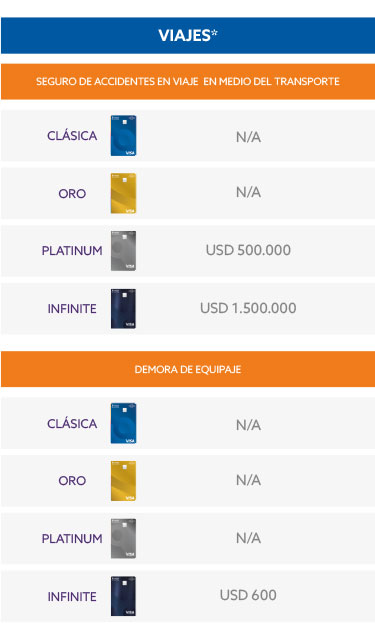Click the blue Clásica card icon under accident insurance
The image size is (375, 632).
pos(123,136)
